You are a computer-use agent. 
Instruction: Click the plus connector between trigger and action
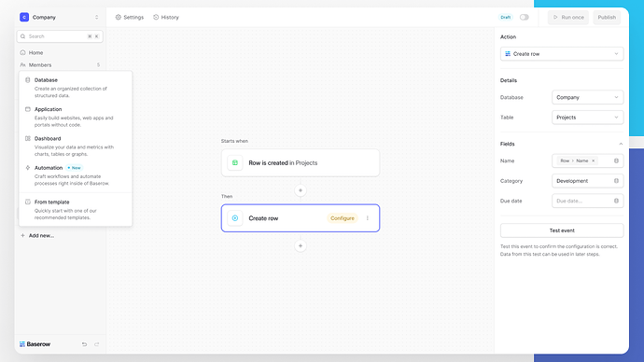click(301, 190)
